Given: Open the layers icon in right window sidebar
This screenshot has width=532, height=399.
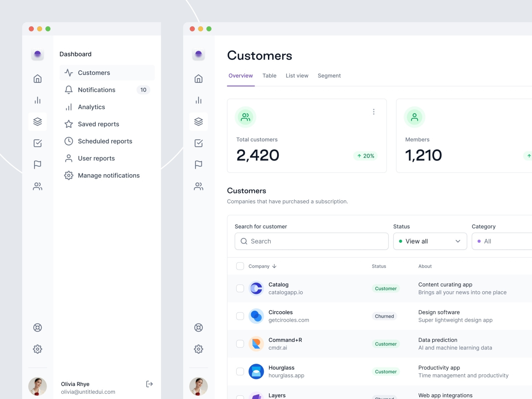Looking at the screenshot, I should (x=198, y=122).
